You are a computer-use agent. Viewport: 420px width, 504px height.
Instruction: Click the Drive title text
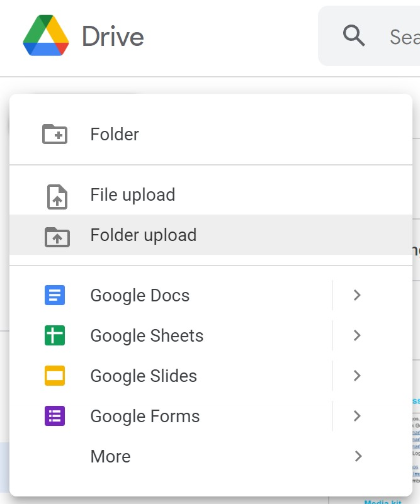113,36
